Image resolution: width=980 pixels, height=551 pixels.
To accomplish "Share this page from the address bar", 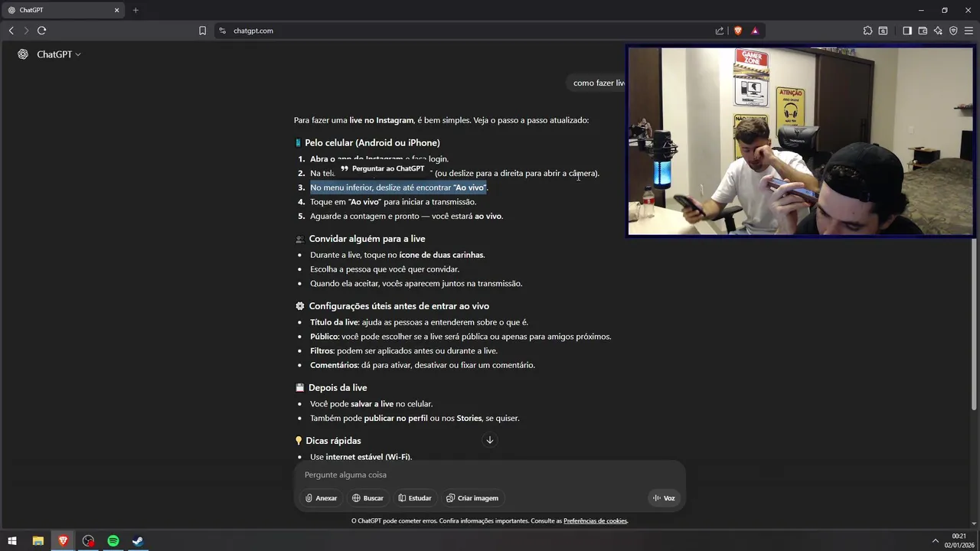I will pyautogui.click(x=720, y=31).
